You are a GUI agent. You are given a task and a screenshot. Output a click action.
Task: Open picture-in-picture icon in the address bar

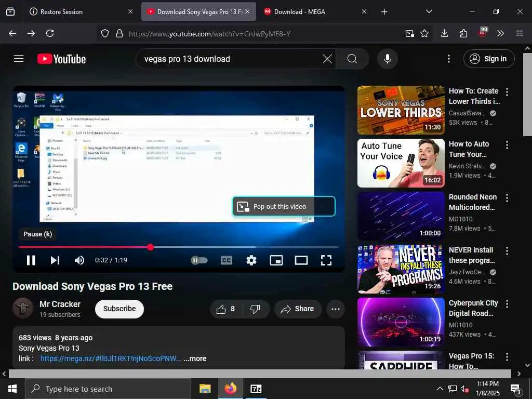click(x=409, y=33)
